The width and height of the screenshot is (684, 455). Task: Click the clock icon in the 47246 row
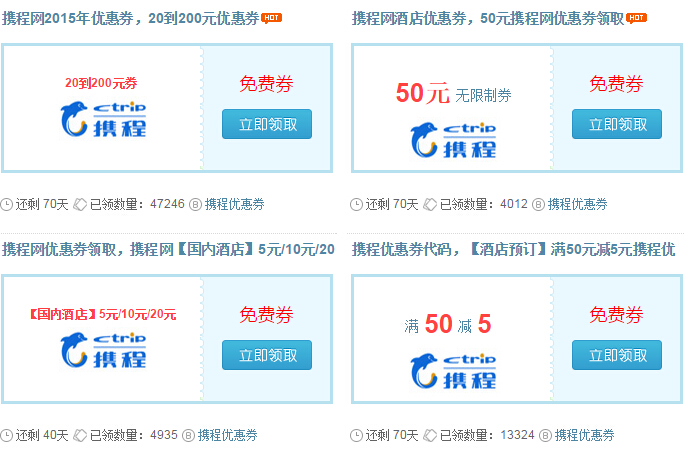7,205
